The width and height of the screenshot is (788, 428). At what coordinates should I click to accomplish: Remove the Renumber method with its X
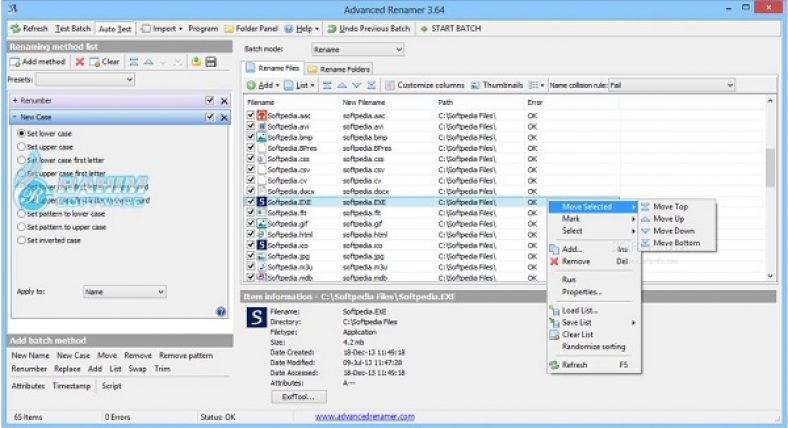224,101
